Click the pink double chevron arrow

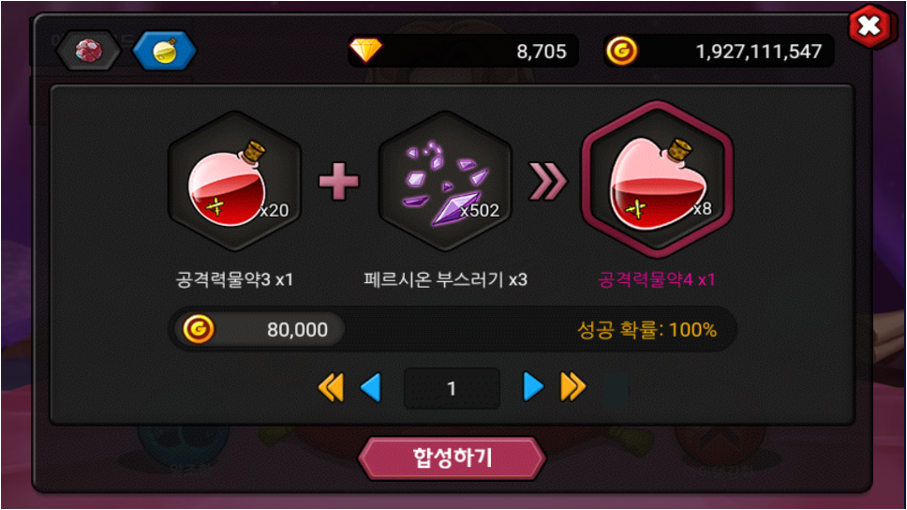[x=548, y=182]
